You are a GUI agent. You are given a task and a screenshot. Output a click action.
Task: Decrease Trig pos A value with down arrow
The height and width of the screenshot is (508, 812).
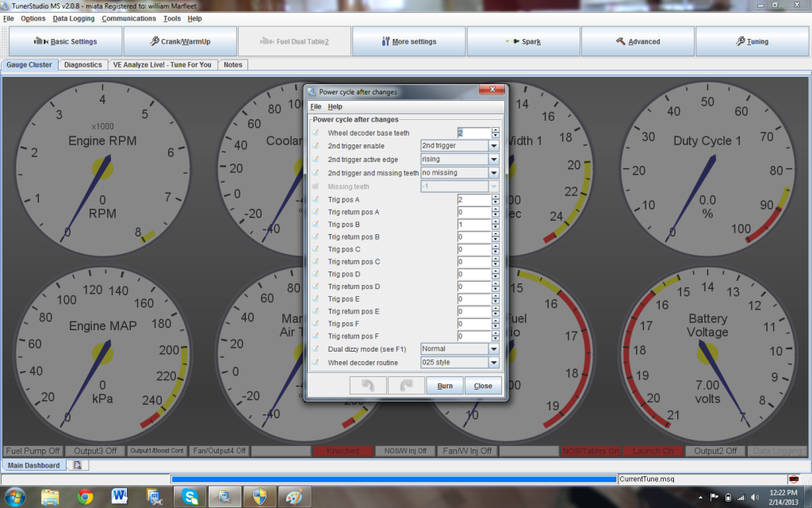point(496,202)
